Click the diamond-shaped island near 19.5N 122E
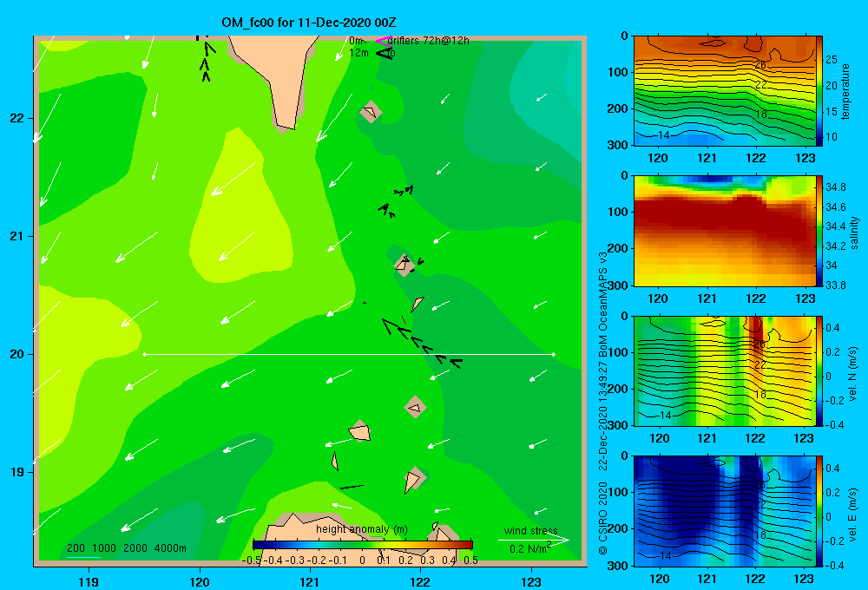868x590 pixels. pos(415,407)
